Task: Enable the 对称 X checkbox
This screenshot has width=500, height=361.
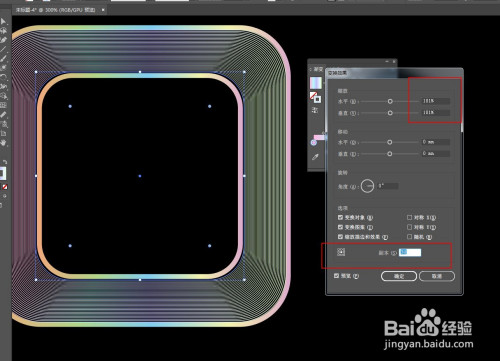Action: click(409, 217)
